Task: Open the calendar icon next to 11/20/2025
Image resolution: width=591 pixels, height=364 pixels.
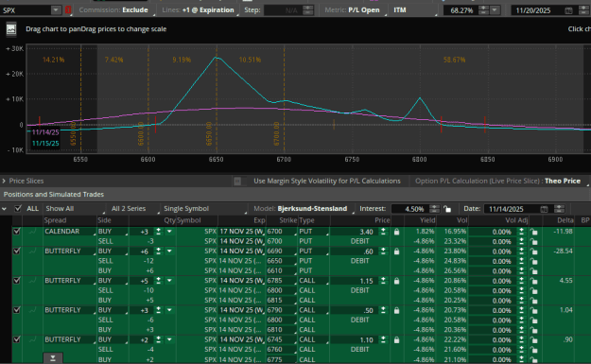Action: click(x=568, y=10)
